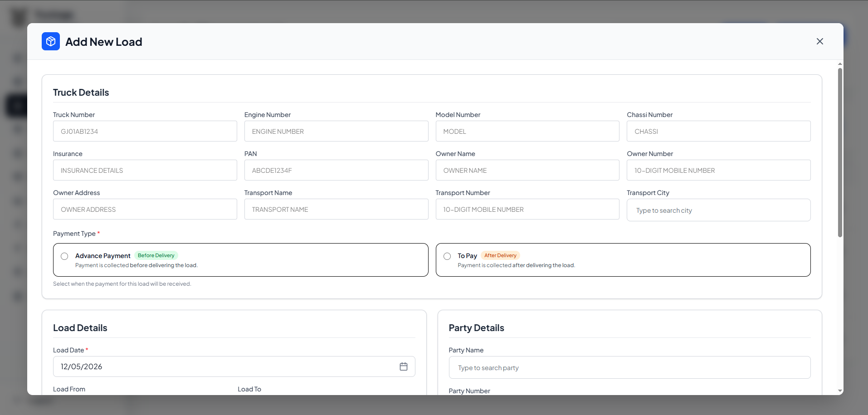The image size is (868, 415).
Task: Click the Load Date field 12/05/2026
Action: click(x=234, y=366)
